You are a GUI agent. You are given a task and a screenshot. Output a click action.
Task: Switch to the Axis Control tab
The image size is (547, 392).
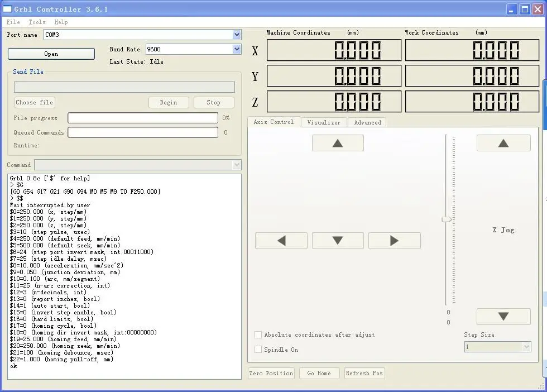(273, 122)
